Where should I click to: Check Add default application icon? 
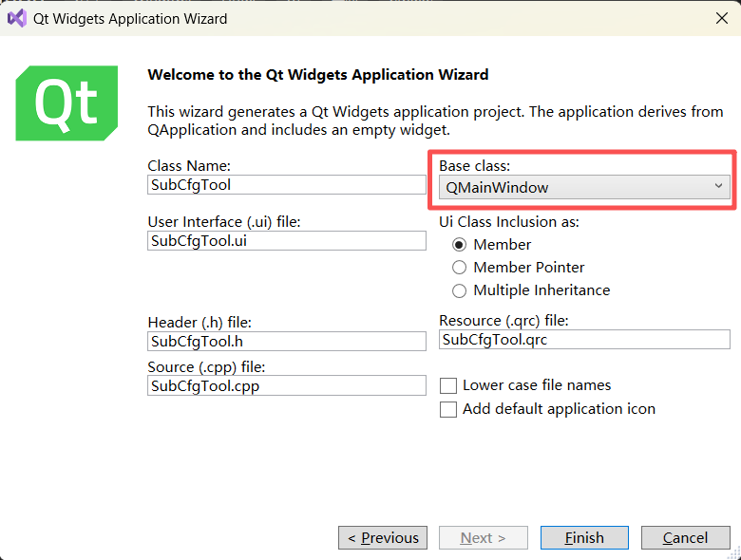click(x=448, y=409)
